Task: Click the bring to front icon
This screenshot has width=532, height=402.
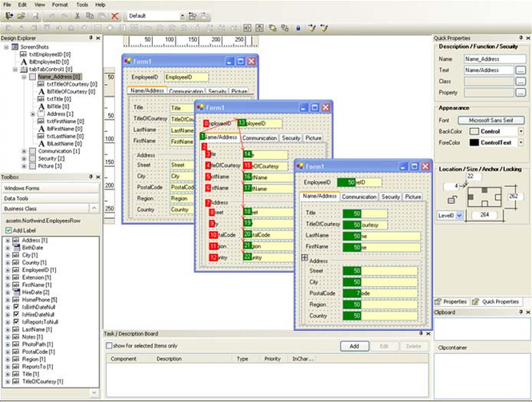Action: (x=273, y=28)
